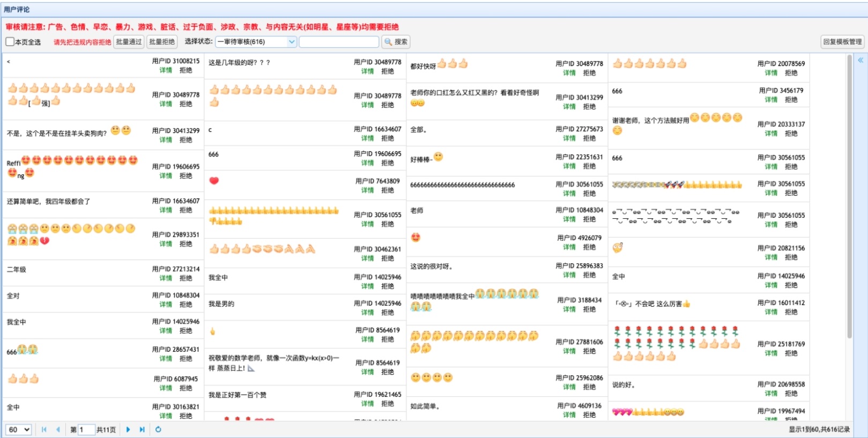This screenshot has width=868, height=438.
Task: Click the vertical scrollbar of the comment list
Action: click(849, 196)
